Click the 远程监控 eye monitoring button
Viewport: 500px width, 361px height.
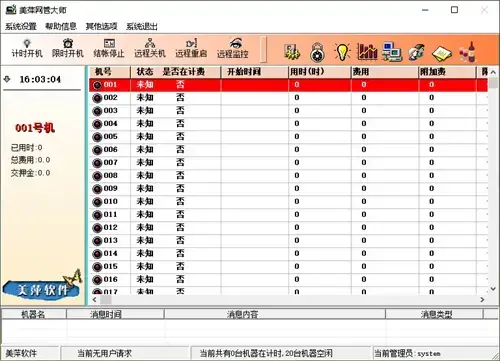click(x=233, y=49)
